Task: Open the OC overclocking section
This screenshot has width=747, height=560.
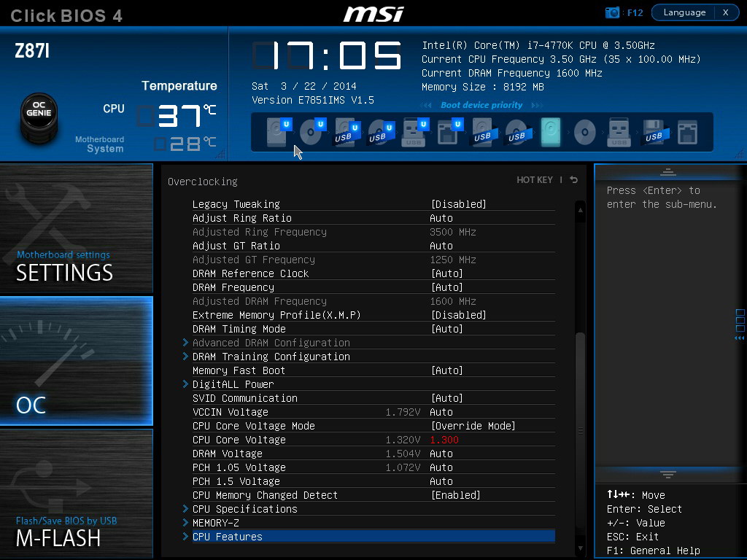Action: coord(76,360)
